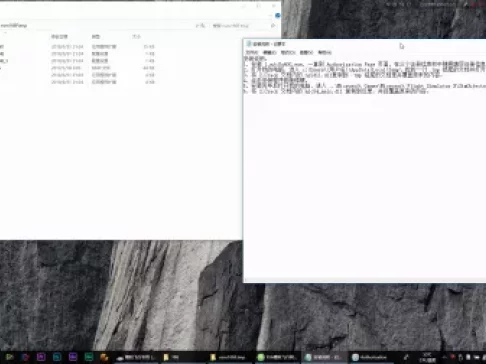Open the green app taskbar button

[x=277, y=357]
